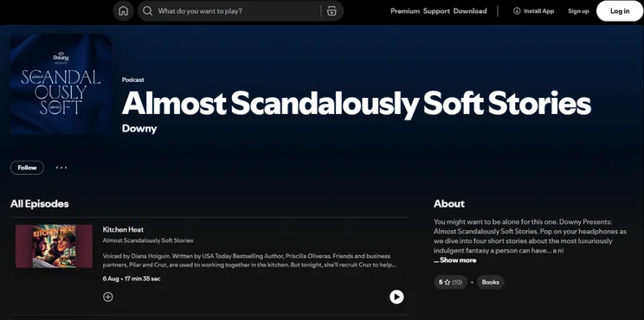Image resolution: width=644 pixels, height=320 pixels.
Task: Click the 'Podcast' label above title
Action: point(133,80)
